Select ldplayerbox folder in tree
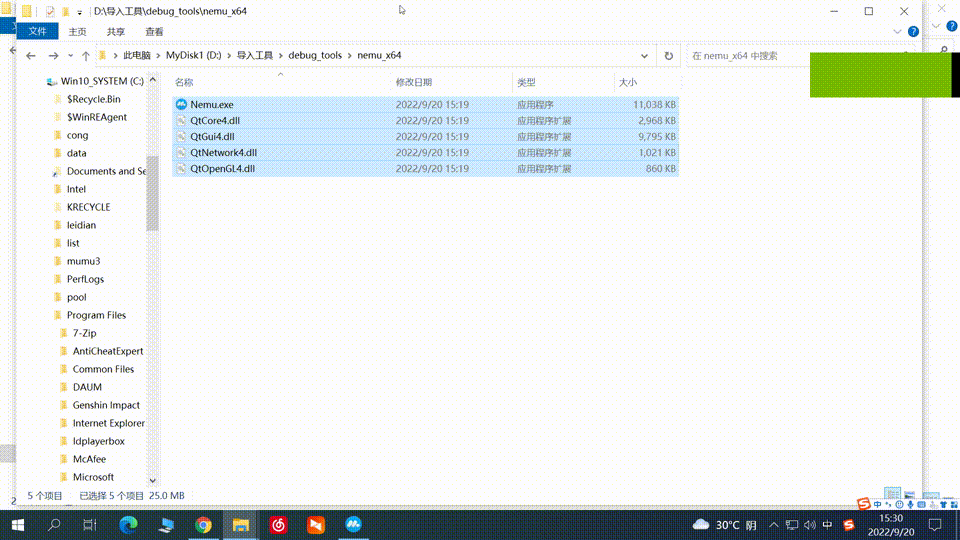 tap(99, 441)
